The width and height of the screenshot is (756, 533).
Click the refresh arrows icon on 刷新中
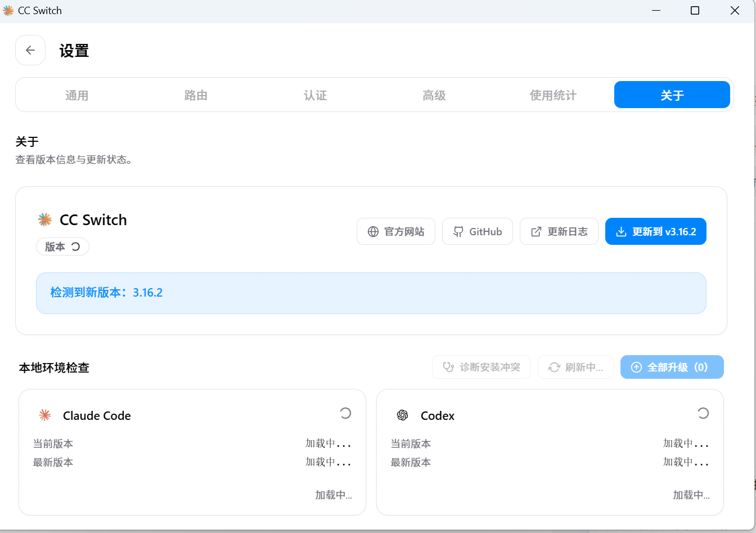[x=554, y=367]
